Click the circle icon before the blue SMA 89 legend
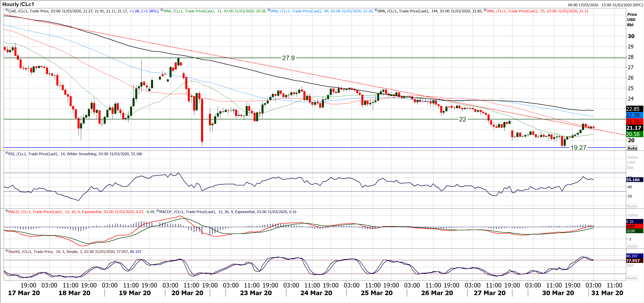This screenshot has height=303, width=644. [269, 10]
